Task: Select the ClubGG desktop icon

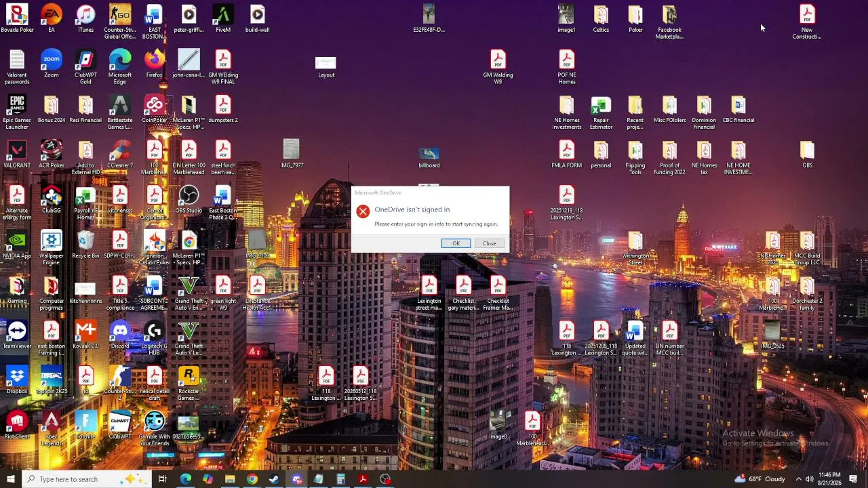Action: (x=52, y=200)
